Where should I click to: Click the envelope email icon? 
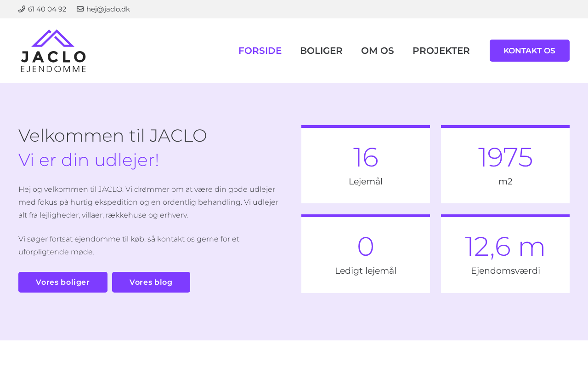pyautogui.click(x=80, y=9)
